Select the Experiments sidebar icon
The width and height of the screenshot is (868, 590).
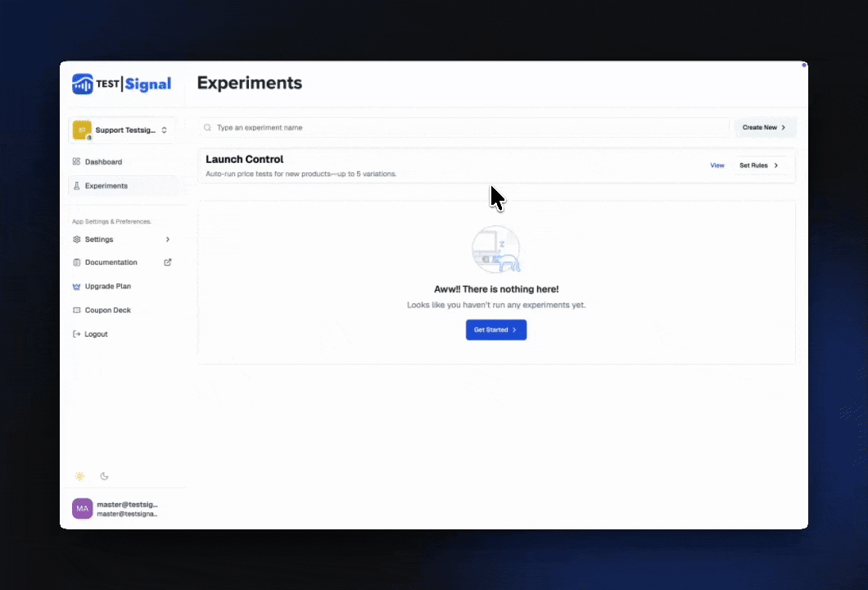[76, 185]
